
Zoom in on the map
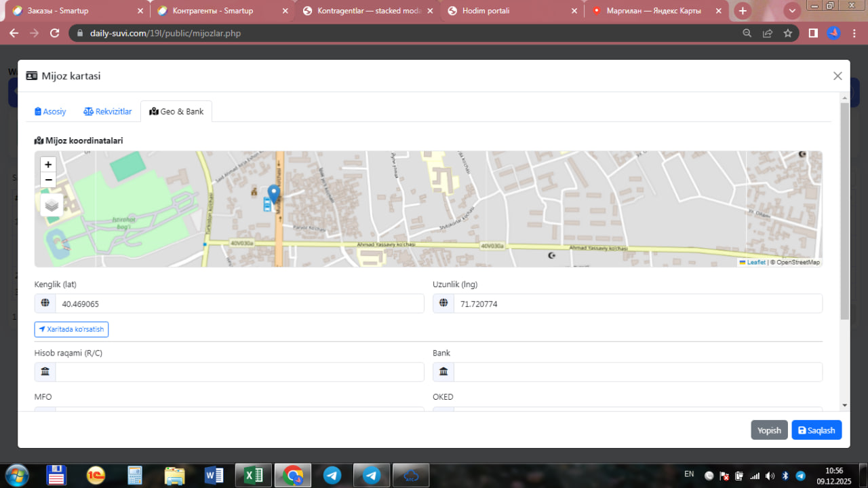coord(48,164)
